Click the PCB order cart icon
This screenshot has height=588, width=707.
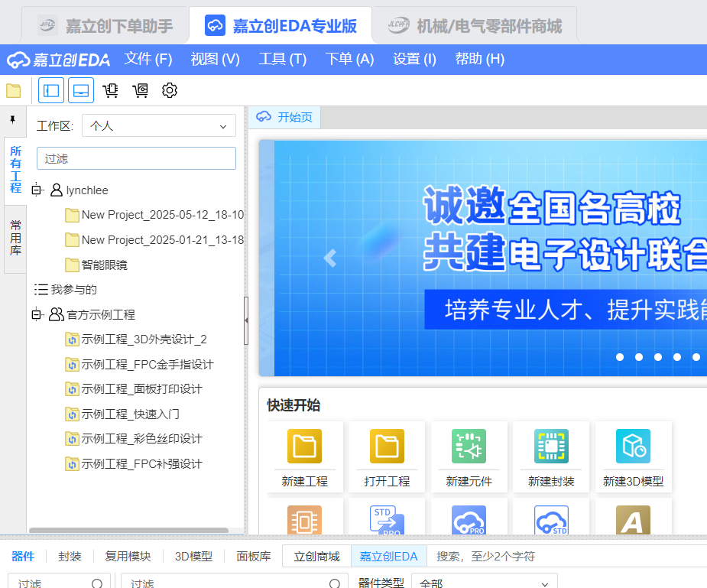[140, 91]
